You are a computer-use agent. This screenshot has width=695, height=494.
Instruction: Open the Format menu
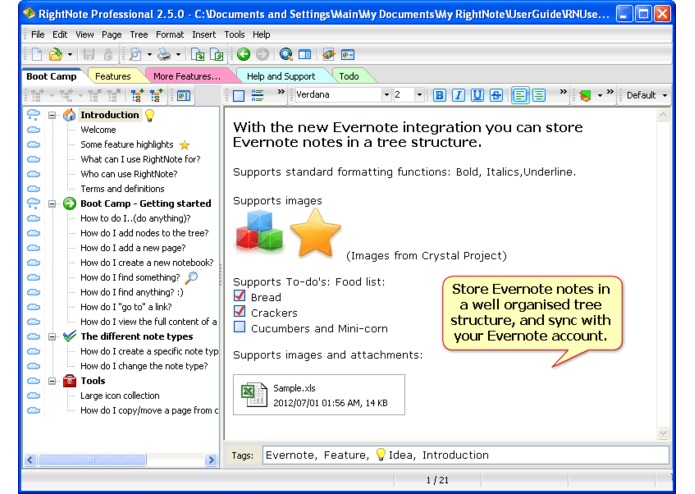[170, 35]
